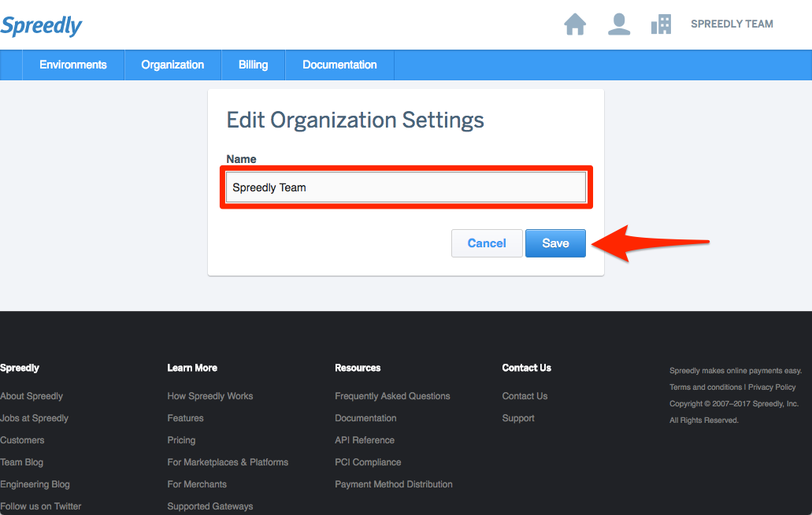Open the Organization tab
This screenshot has height=515, width=812.
pyautogui.click(x=172, y=65)
